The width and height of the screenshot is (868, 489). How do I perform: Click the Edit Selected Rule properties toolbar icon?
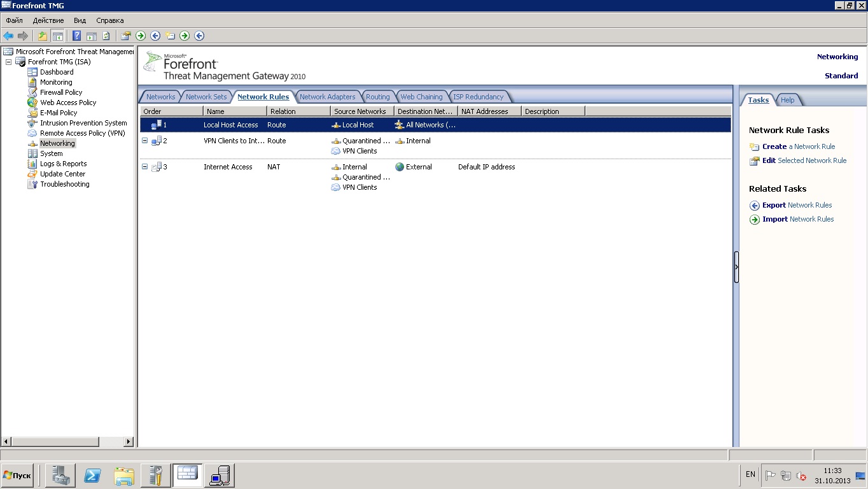click(126, 36)
